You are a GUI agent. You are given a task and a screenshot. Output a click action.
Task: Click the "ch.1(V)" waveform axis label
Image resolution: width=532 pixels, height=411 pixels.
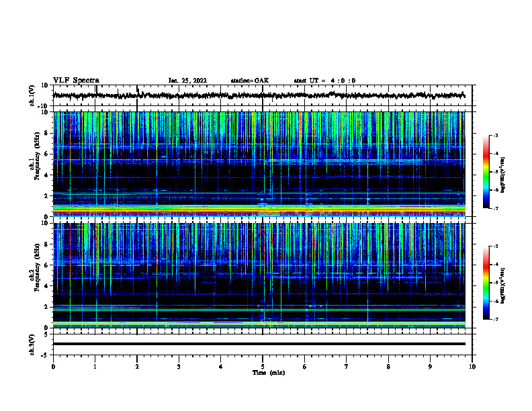point(32,95)
